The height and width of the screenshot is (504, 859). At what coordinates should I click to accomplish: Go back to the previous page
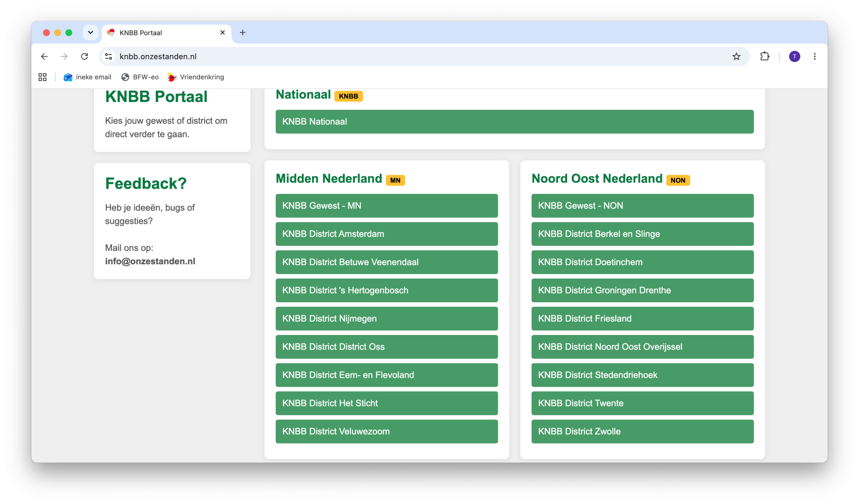coord(44,56)
